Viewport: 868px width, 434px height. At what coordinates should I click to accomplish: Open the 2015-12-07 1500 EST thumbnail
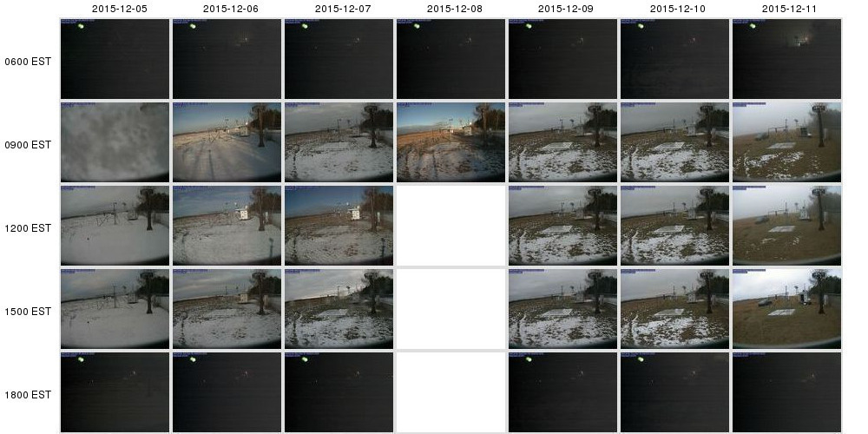pos(339,309)
